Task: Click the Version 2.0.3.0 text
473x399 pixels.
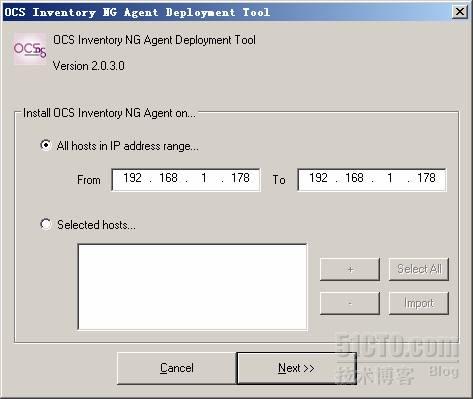Action: coord(89,66)
